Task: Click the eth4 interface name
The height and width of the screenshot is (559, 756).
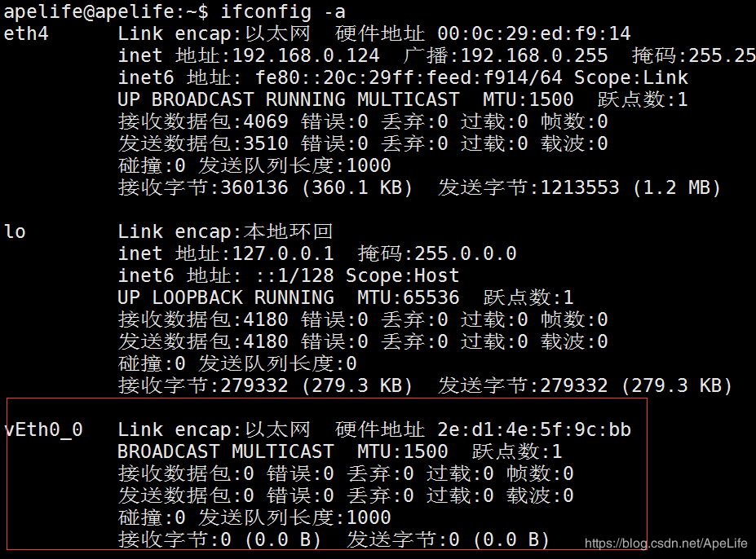Action: pyautogui.click(x=26, y=33)
